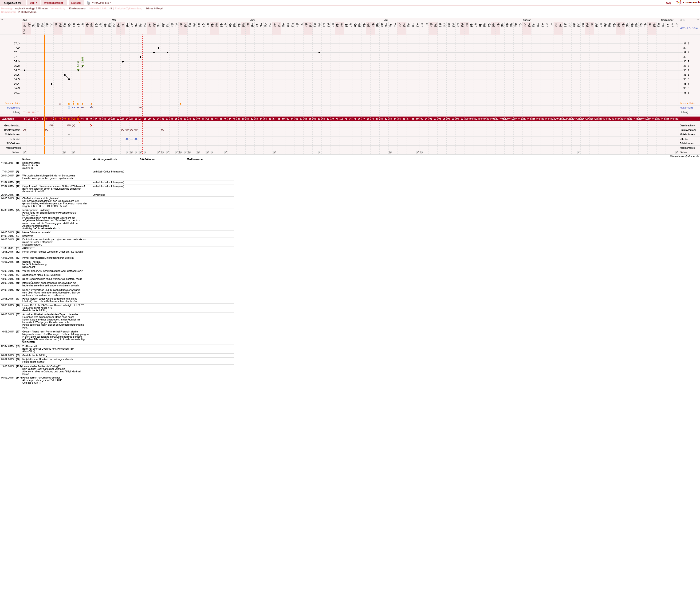Viewport: 700px width, 609px height.
Task: Click the Muttermund row label on the left
Action: coord(14,108)
